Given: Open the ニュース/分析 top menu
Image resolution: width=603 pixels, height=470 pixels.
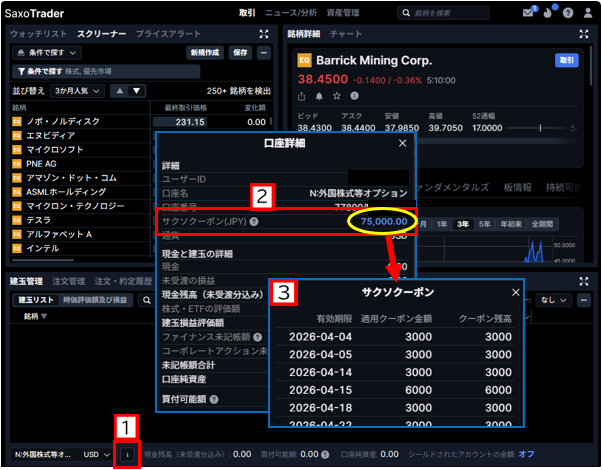Looking at the screenshot, I should tap(291, 13).
